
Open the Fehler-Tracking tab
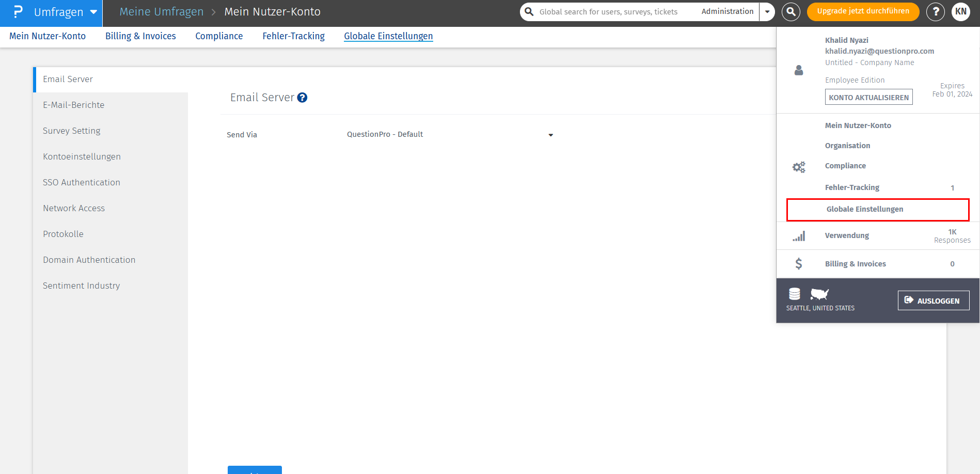[293, 36]
